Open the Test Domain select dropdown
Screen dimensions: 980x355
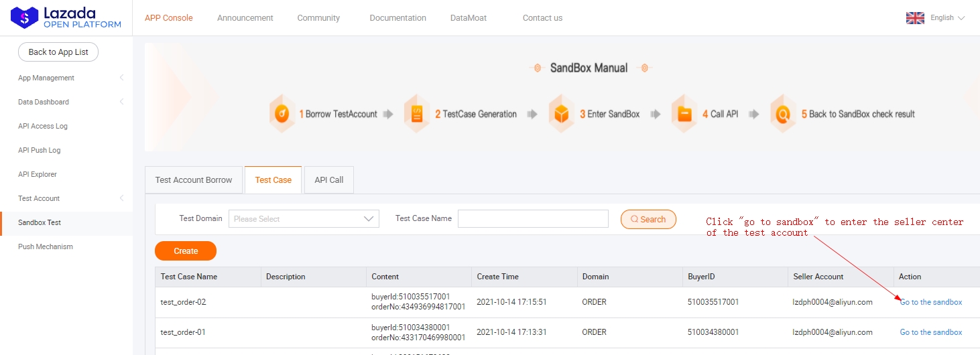coord(304,219)
